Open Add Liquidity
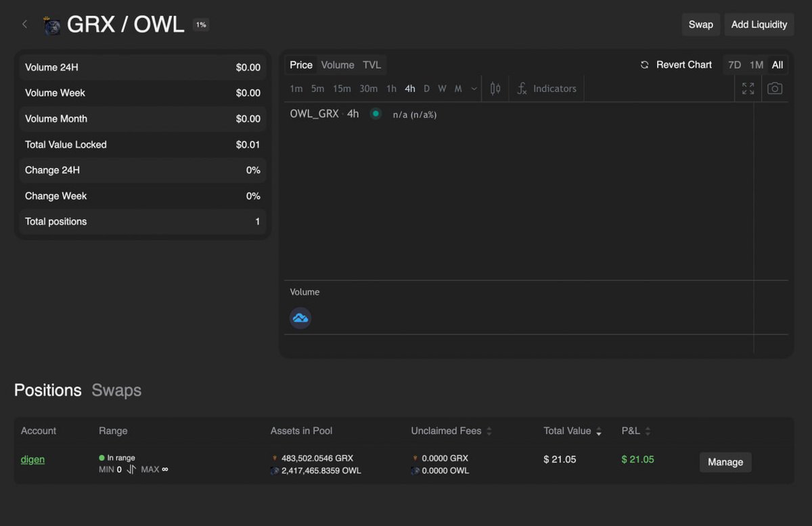Screen dimensions: 812x526 759,24
